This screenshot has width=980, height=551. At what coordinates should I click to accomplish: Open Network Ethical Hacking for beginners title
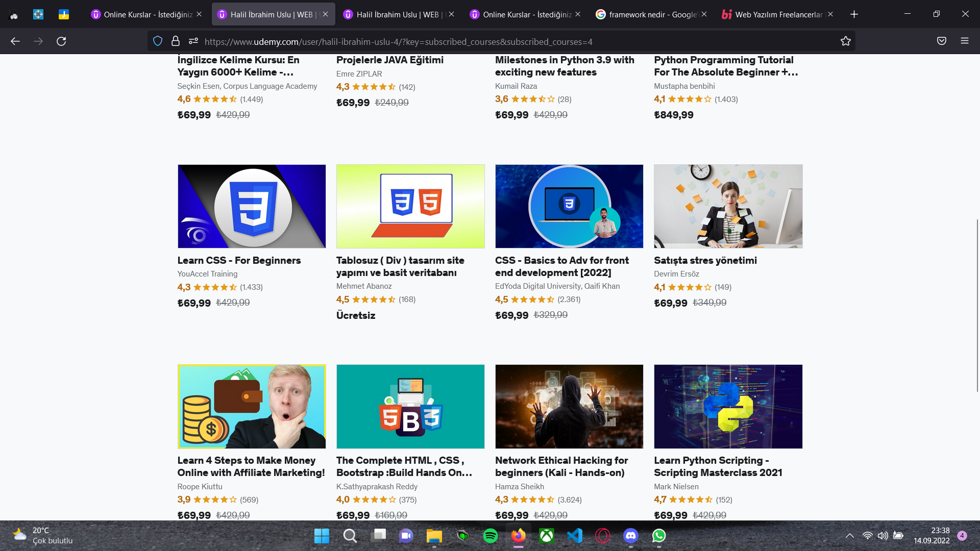[x=561, y=466]
